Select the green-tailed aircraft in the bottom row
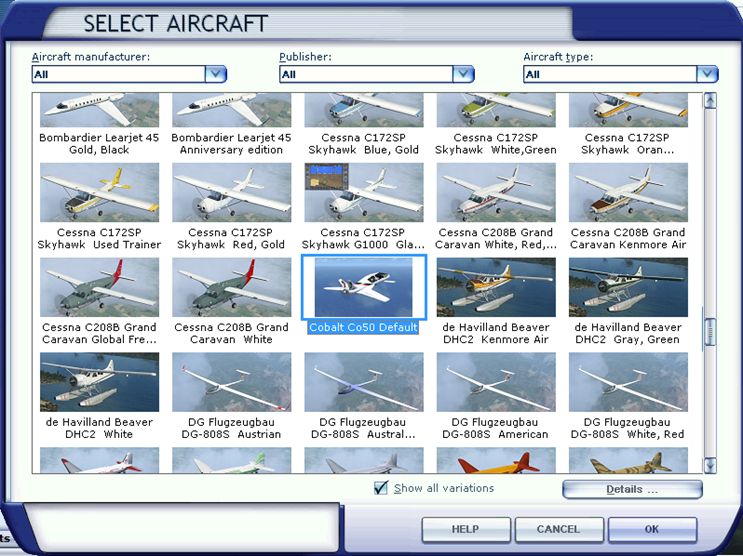Viewport: 743px width, 556px height. pyautogui.click(x=232, y=460)
